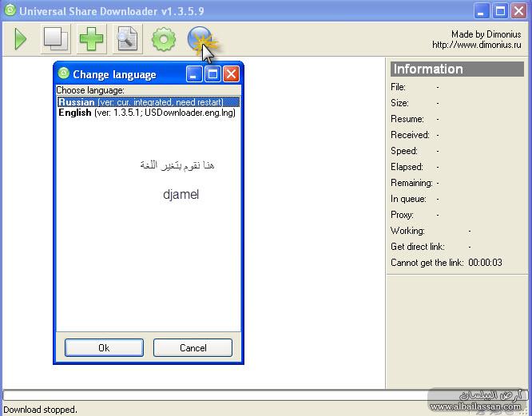
Task: Click the Information panel header
Action: 457,69
